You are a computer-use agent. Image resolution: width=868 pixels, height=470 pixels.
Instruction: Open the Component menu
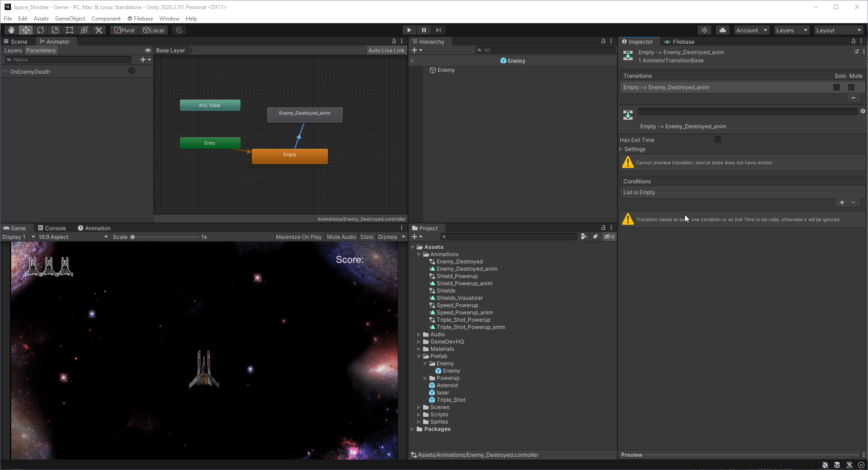click(106, 19)
